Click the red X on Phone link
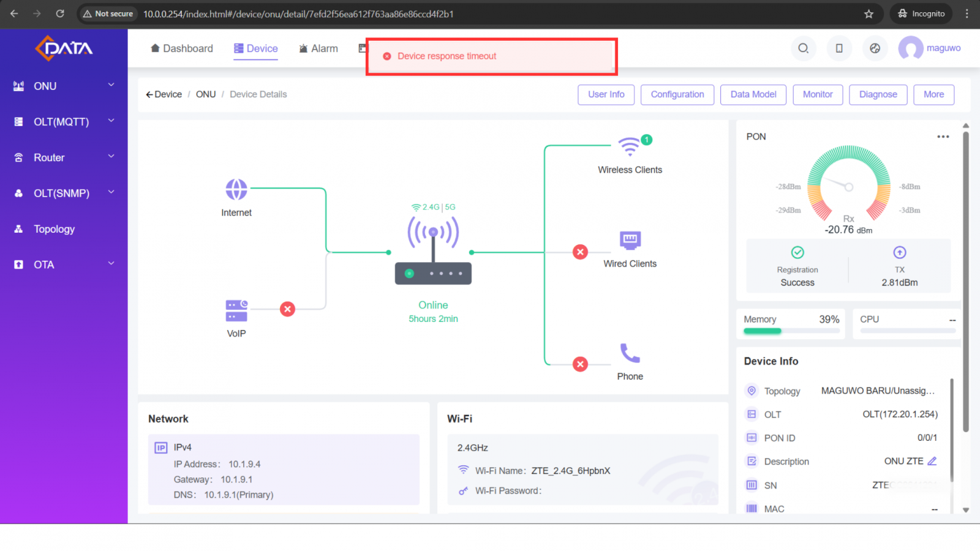This screenshot has height=551, width=980. pyautogui.click(x=580, y=364)
